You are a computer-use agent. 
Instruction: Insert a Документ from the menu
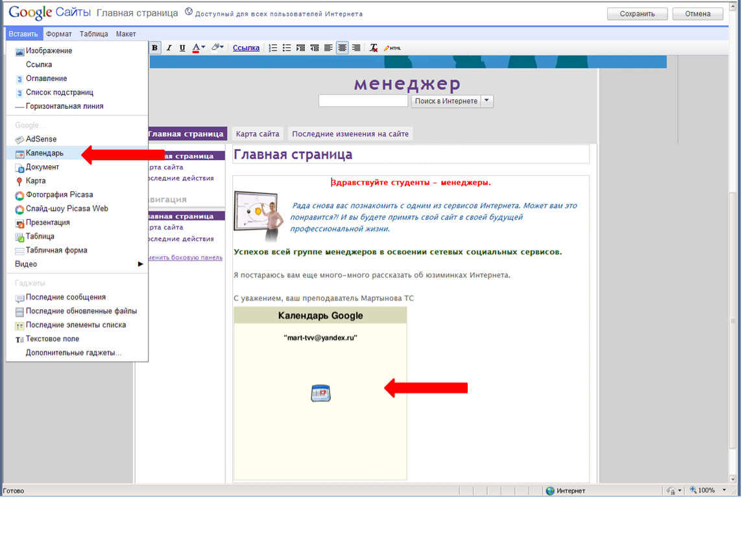click(77, 167)
